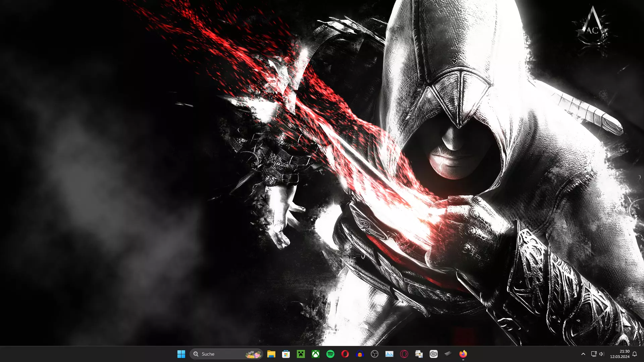Viewport: 644px width, 362px height.
Task: Open the gray spiral app icon
Action: (434, 354)
